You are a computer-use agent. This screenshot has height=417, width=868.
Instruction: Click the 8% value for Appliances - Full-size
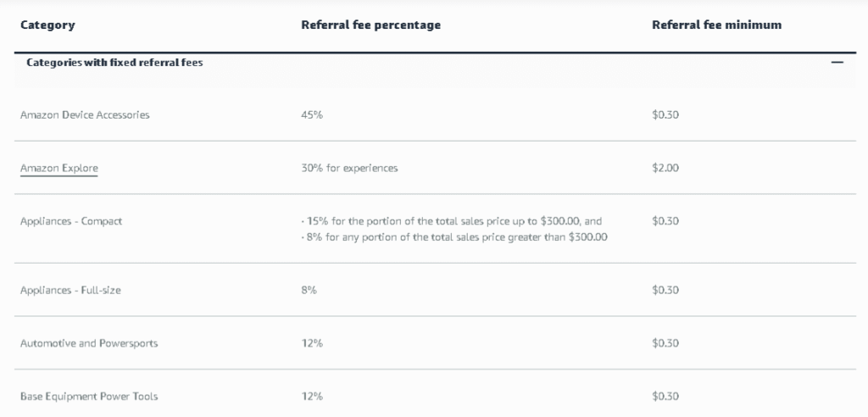click(x=309, y=291)
